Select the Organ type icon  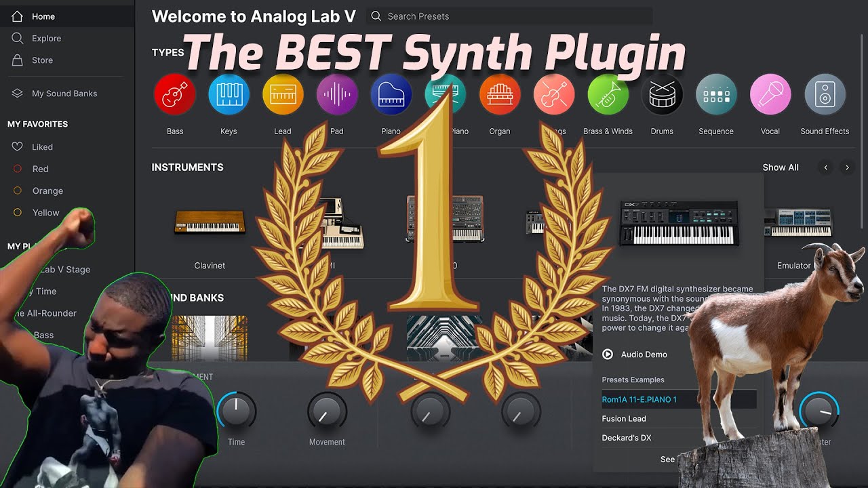500,94
